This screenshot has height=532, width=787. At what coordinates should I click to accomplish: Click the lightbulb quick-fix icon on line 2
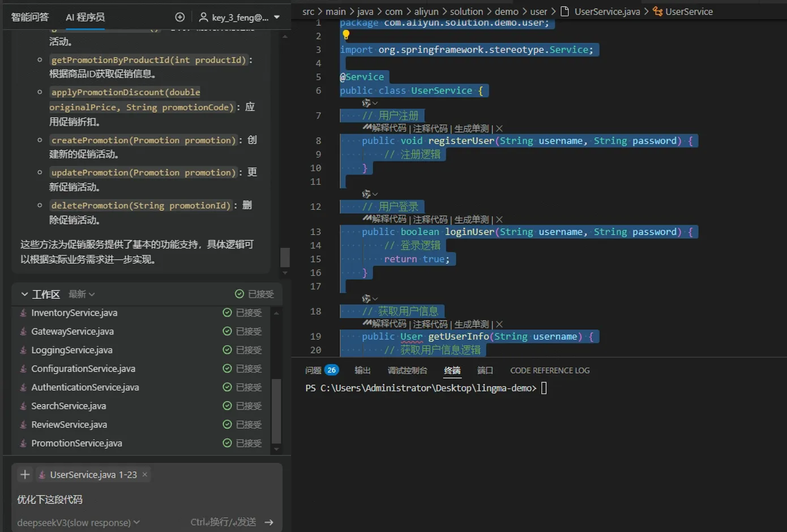(x=346, y=35)
